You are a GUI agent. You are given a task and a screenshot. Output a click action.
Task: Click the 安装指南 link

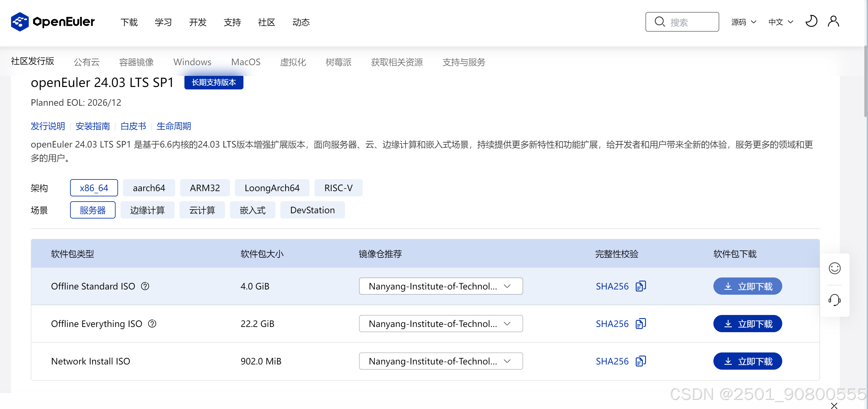tap(93, 126)
